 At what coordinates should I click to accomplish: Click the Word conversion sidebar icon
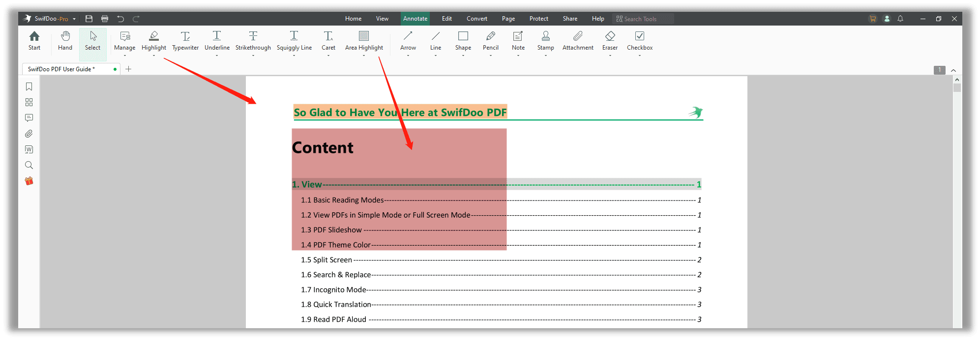29,149
